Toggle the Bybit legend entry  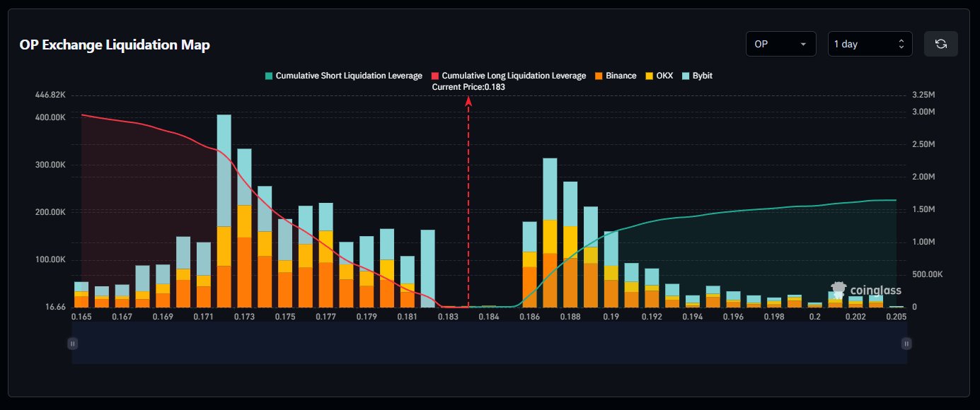point(696,76)
